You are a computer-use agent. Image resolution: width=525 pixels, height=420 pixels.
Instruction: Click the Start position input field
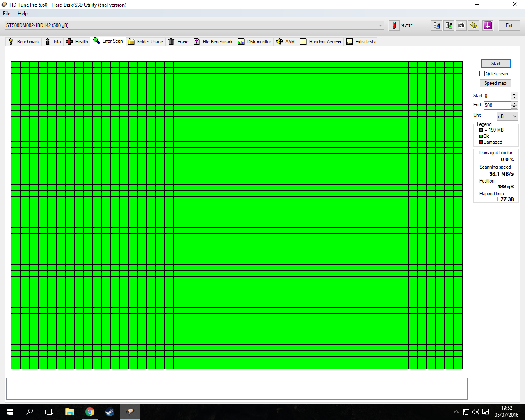497,96
